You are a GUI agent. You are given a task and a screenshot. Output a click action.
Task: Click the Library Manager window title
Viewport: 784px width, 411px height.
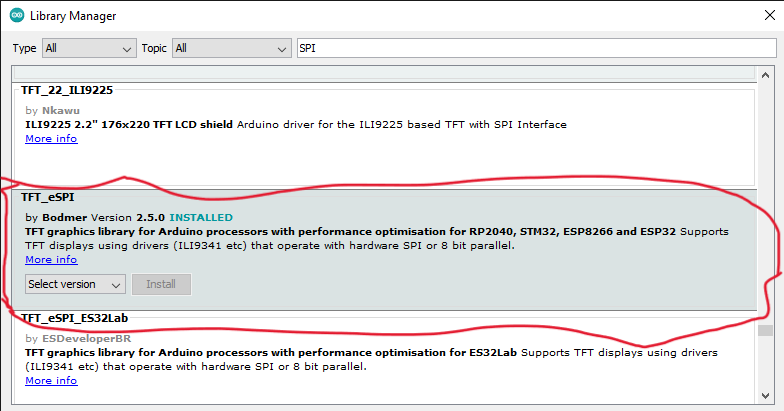coord(73,16)
